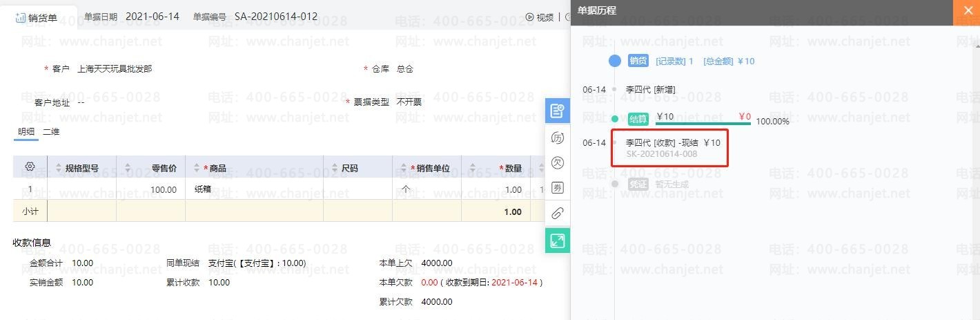Viewport: 980px width, 320px height.
Task: Click the 单据历程 panel title
Action: coord(597,10)
